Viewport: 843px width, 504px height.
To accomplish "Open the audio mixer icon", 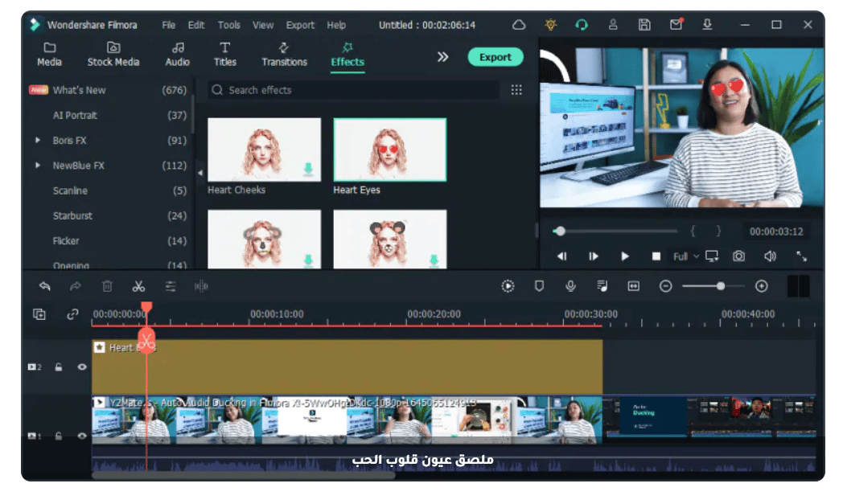I will point(602,286).
